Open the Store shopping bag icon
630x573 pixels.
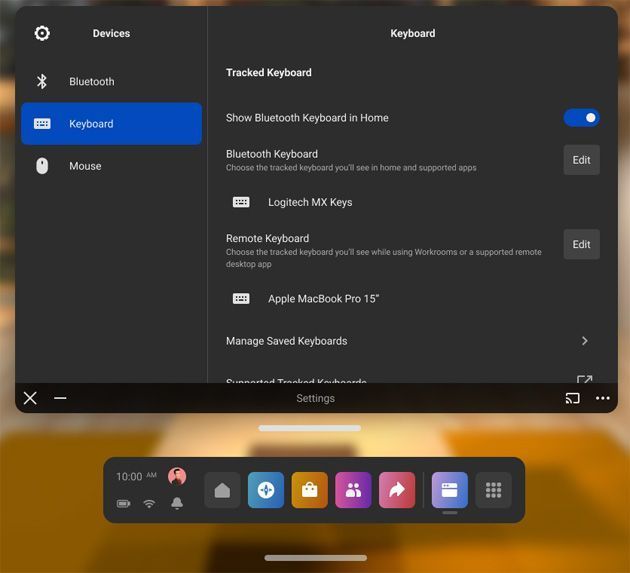click(x=310, y=490)
